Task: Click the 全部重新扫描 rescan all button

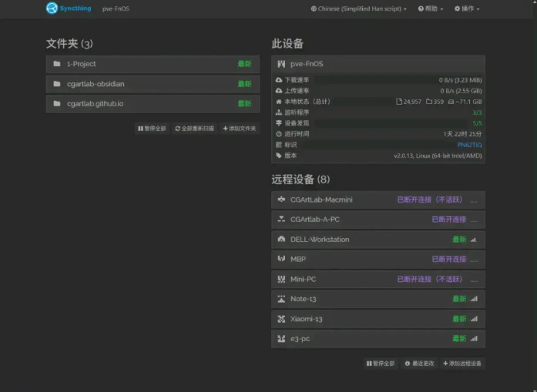Action: tap(194, 129)
